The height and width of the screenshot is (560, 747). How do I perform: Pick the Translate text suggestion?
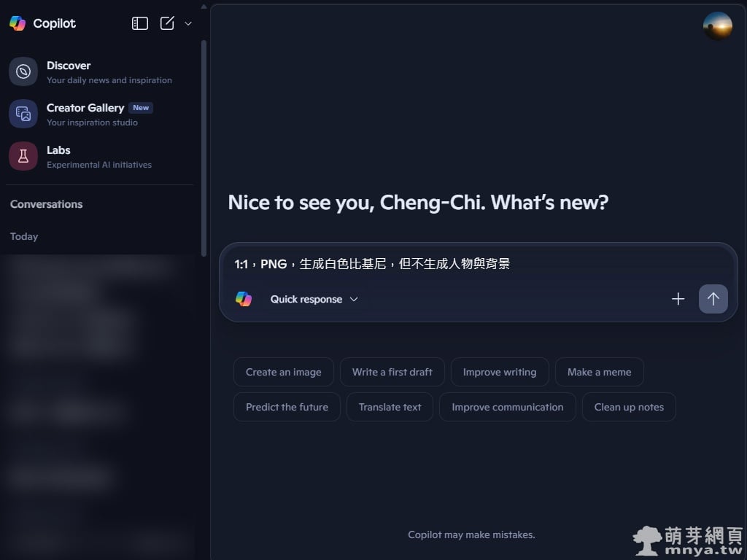[x=390, y=407]
